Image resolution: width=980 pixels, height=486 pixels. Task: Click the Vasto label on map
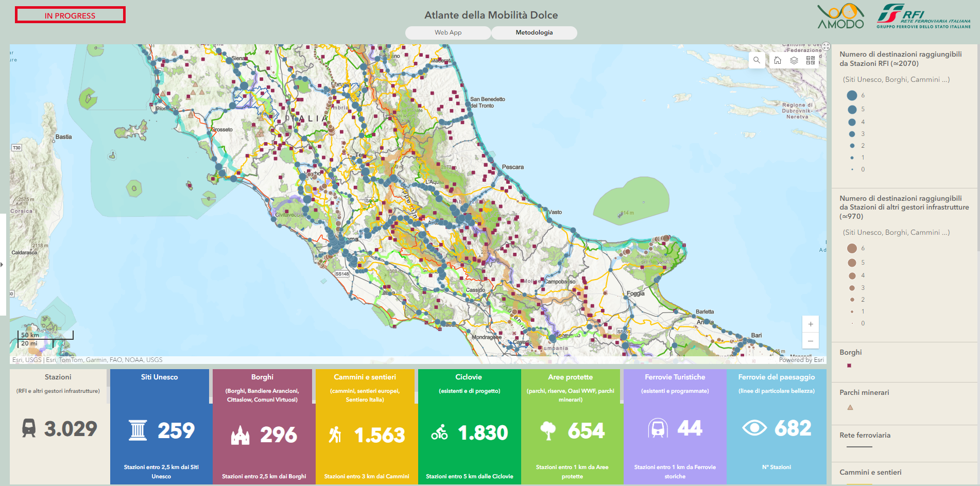coord(555,212)
